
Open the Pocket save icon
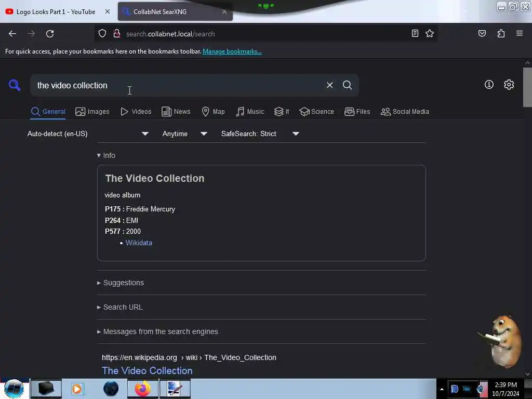coord(482,33)
